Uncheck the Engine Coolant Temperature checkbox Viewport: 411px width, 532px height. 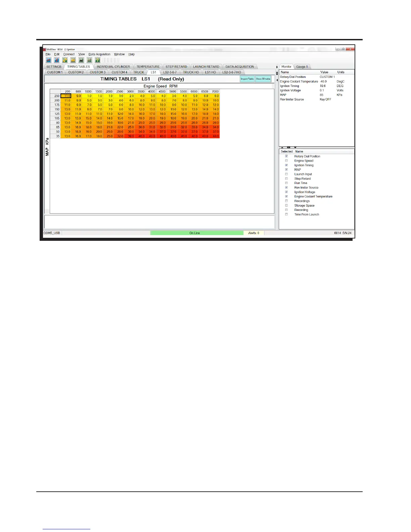(286, 196)
